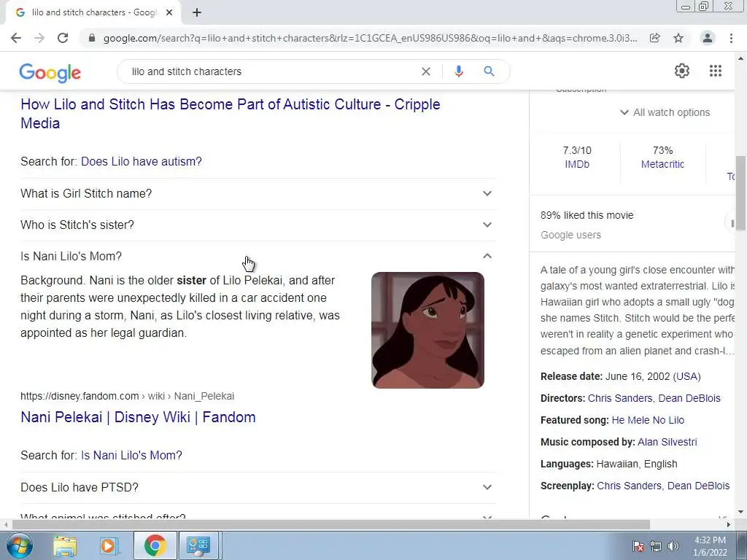Open the Cripple Media article link
Image resolution: width=747 pixels, height=560 pixels.
coord(230,114)
